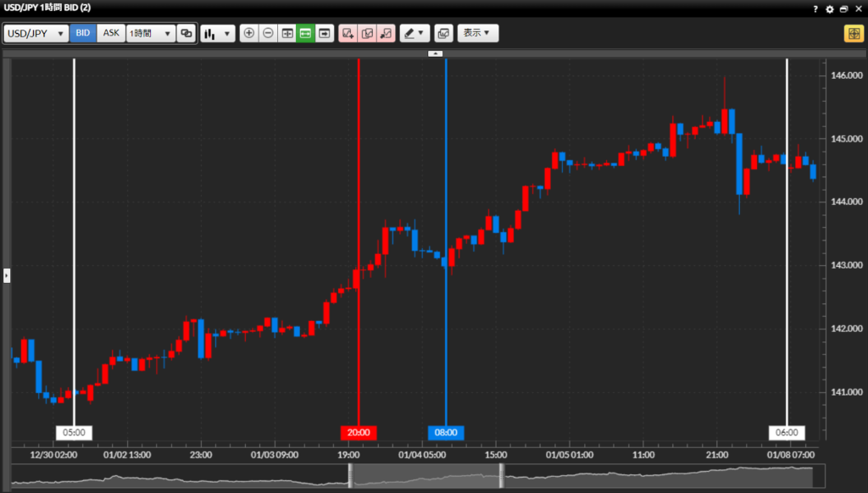This screenshot has width=868, height=493.
Task: Click the linked charts sync icon
Action: click(186, 33)
